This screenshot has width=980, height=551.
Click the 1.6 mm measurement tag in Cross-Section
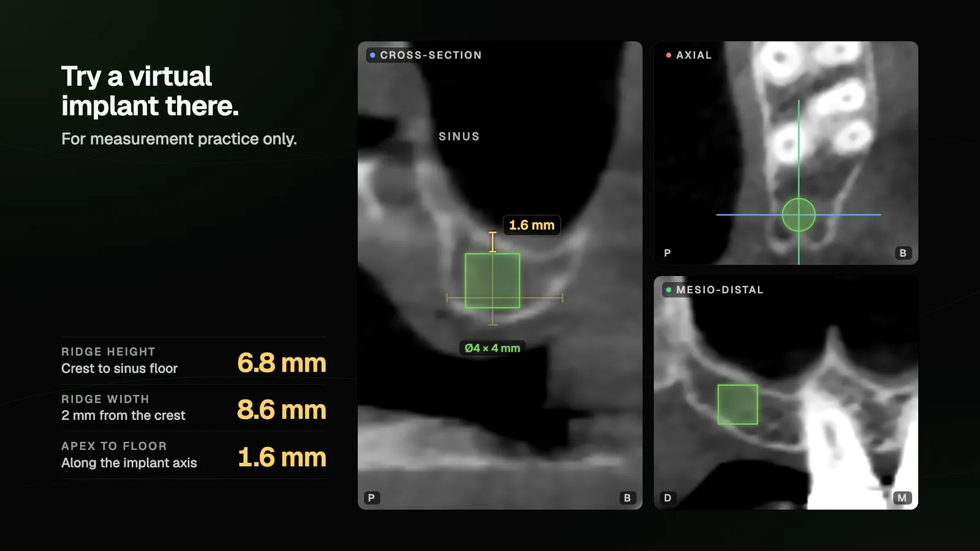coord(532,225)
